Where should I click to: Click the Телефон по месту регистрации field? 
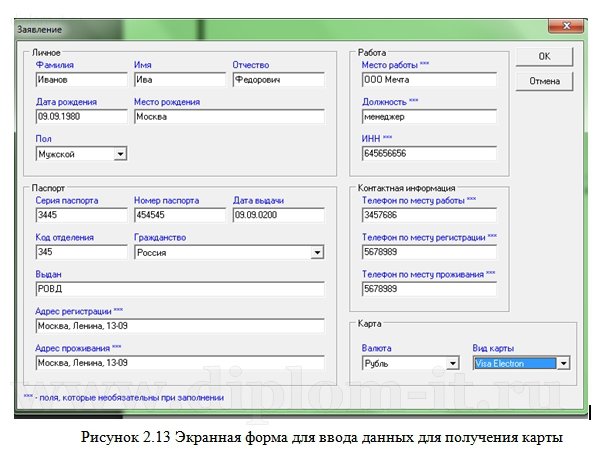(429, 252)
